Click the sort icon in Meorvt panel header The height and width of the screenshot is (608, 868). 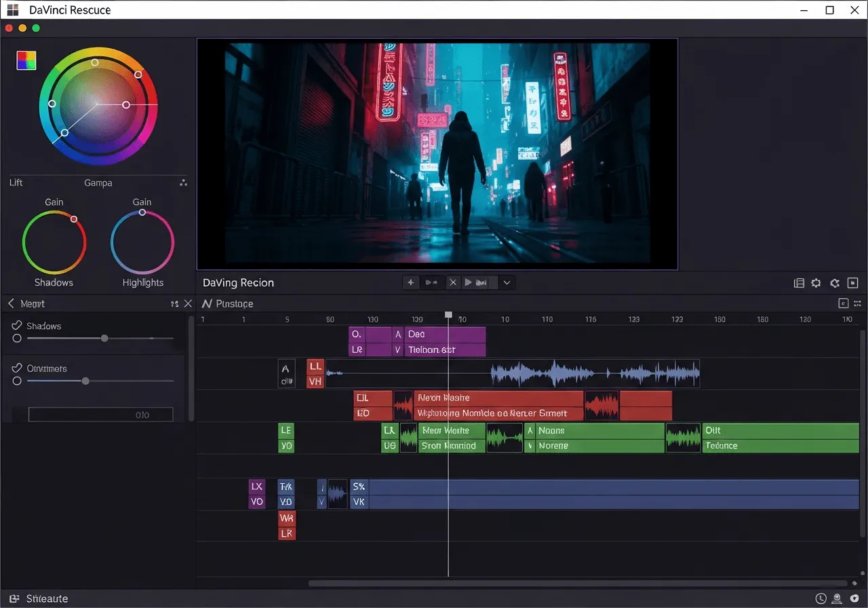(175, 304)
